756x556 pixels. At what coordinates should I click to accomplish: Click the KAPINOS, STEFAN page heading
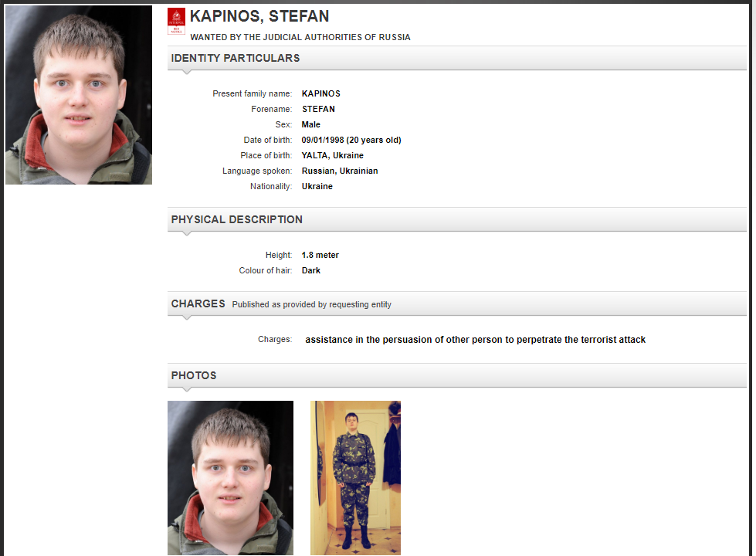tap(259, 16)
